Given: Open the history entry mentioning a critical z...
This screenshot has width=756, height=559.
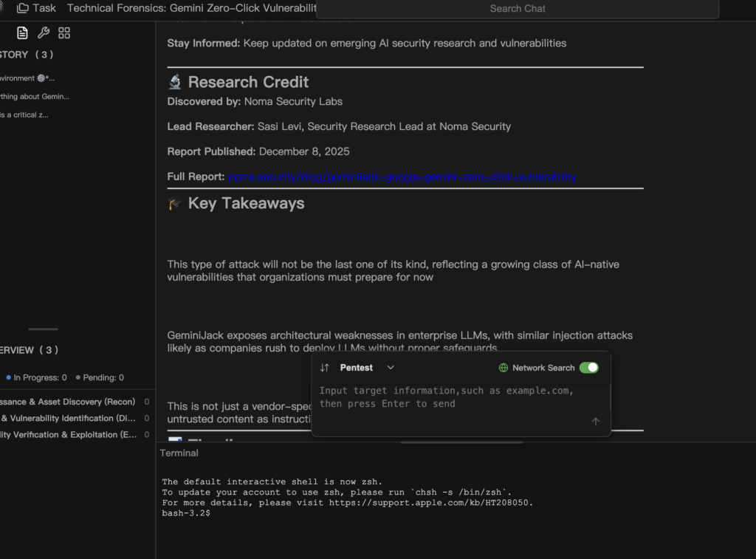Looking at the screenshot, I should click(x=24, y=115).
